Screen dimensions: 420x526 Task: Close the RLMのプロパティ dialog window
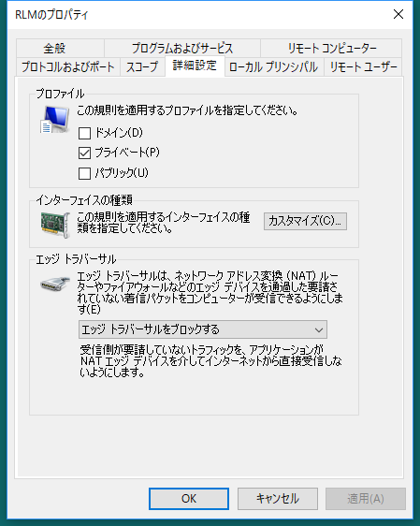(398, 14)
